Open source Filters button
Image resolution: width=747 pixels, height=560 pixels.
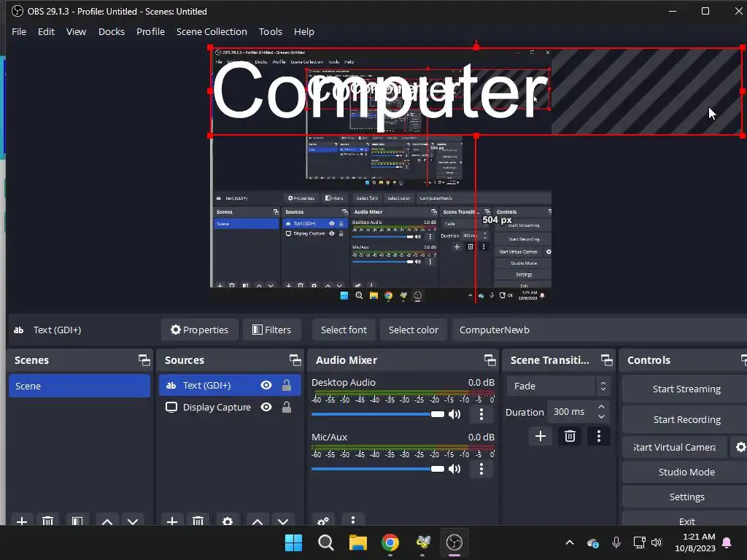coord(272,330)
